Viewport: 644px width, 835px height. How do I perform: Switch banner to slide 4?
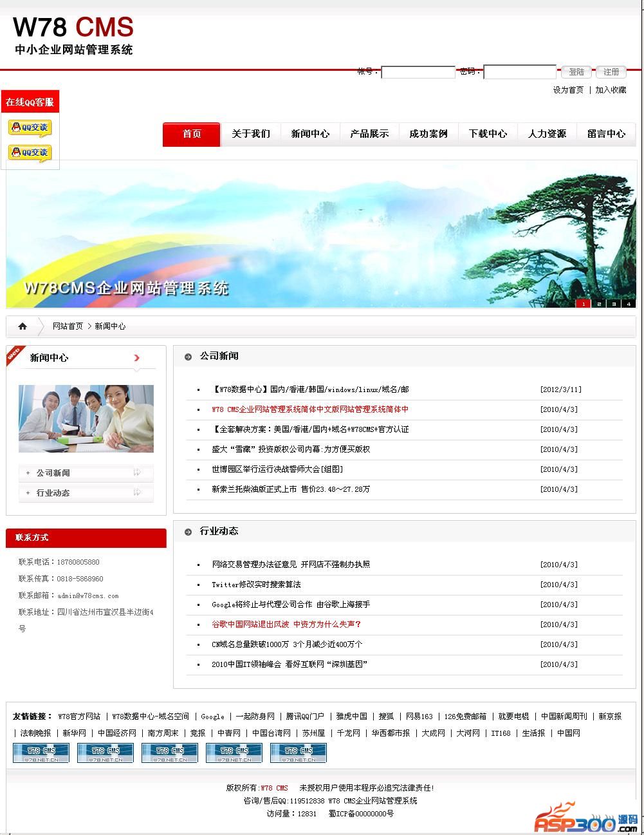tap(629, 304)
